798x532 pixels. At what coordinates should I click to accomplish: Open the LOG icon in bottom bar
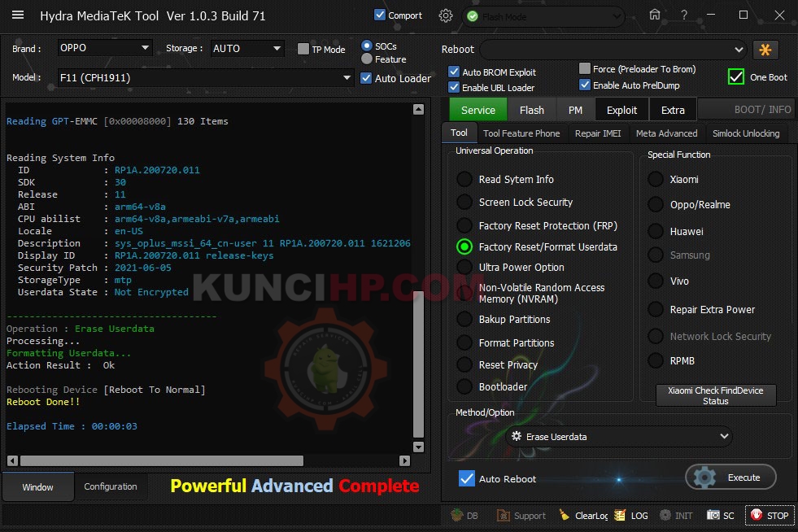click(619, 515)
